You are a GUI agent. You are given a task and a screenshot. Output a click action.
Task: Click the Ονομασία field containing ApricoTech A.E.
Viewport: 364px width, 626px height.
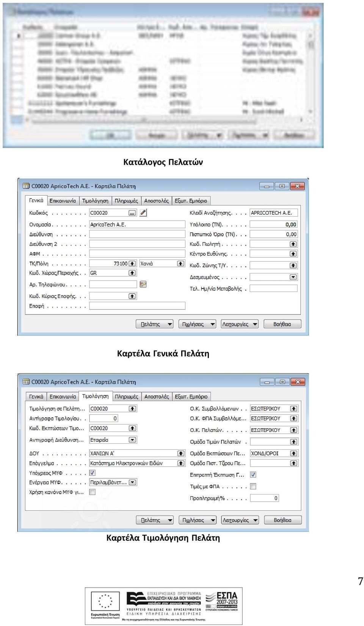click(137, 224)
